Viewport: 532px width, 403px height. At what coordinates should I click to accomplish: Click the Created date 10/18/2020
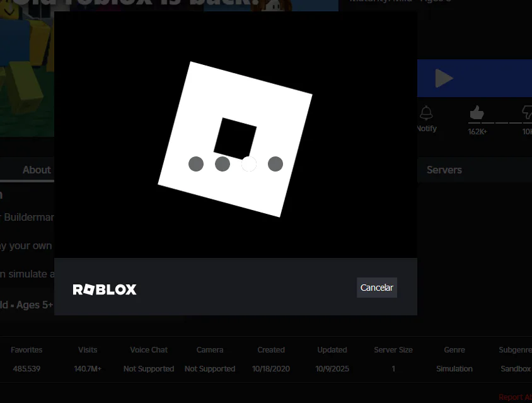point(271,369)
